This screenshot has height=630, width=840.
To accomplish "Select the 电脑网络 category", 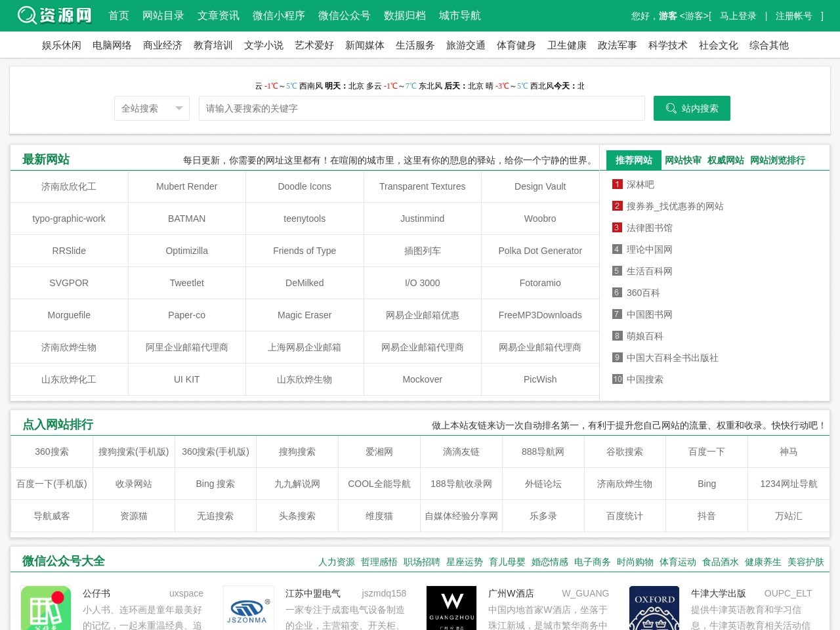I will point(112,45).
